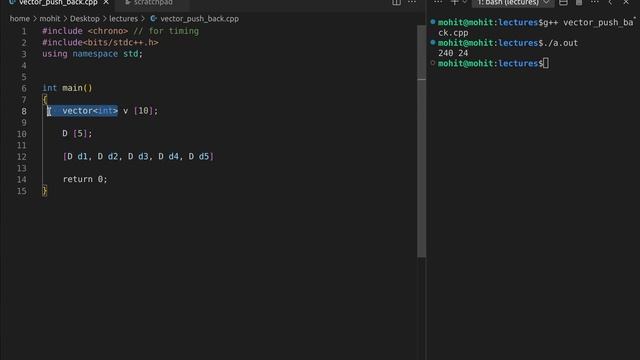Click 'mohit' breadcrumb segment
Image resolution: width=640 pixels, height=360 pixels.
[x=50, y=19]
